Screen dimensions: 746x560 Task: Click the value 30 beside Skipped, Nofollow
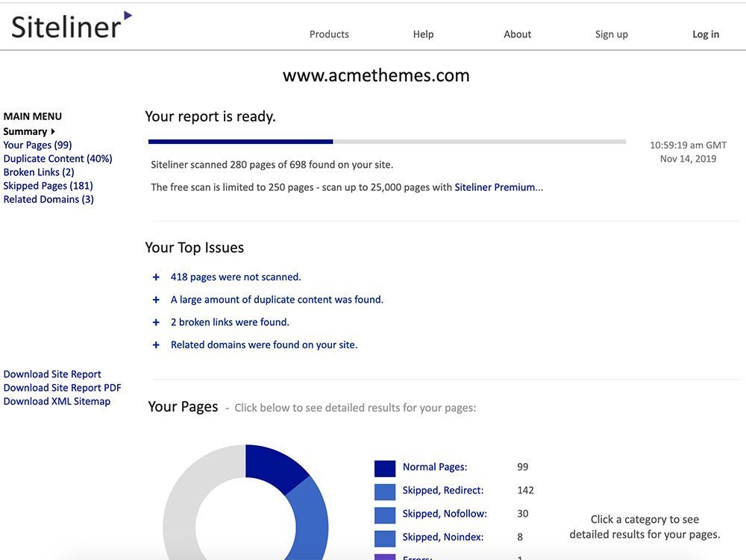[522, 514]
